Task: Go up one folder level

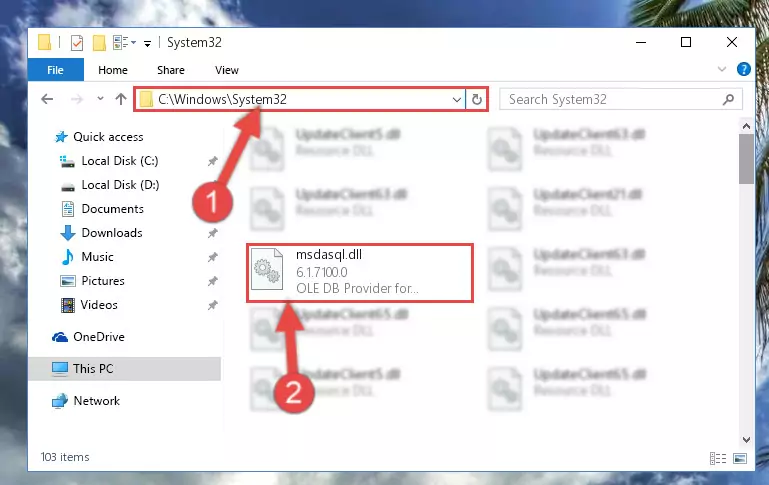Action: click(121, 100)
